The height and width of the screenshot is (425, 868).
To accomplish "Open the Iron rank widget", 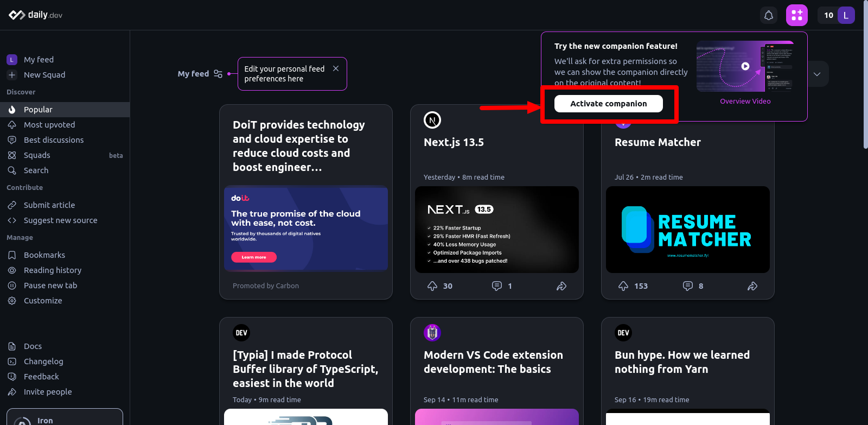I will click(65, 418).
